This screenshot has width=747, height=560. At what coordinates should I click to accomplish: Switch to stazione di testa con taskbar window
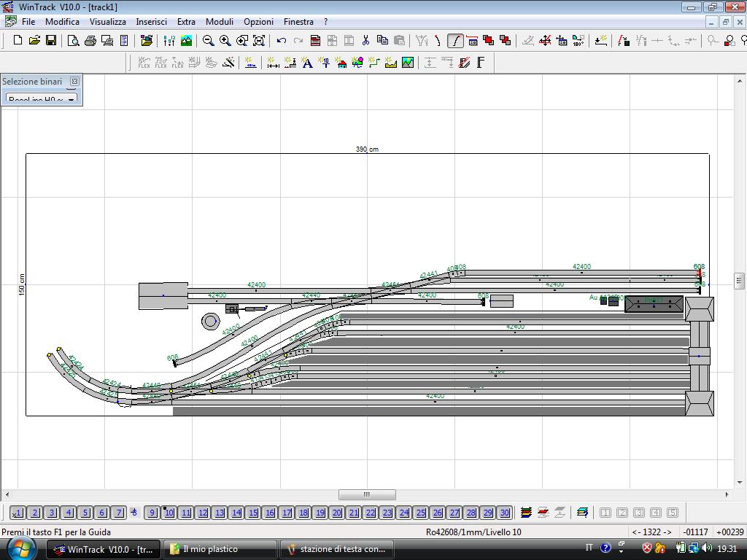click(337, 549)
